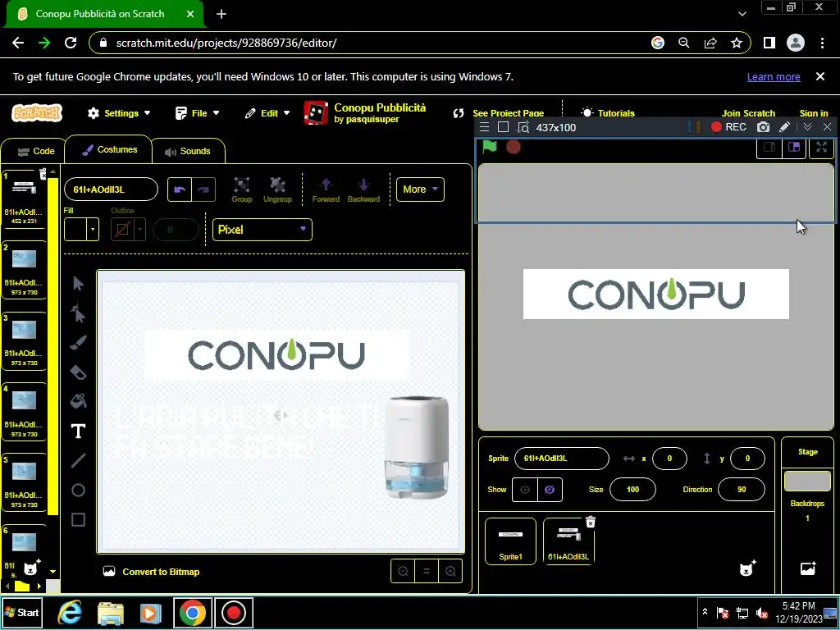
Task: Click the recorder pencil annotate icon
Action: 784,127
